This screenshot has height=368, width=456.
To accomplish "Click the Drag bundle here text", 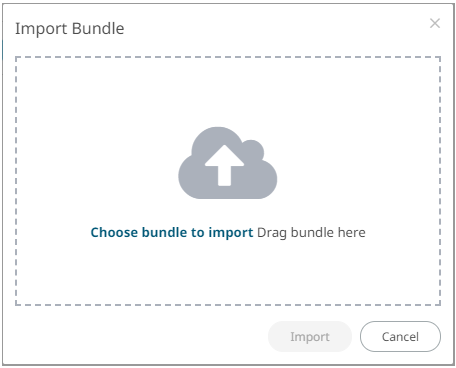I will click(x=311, y=232).
